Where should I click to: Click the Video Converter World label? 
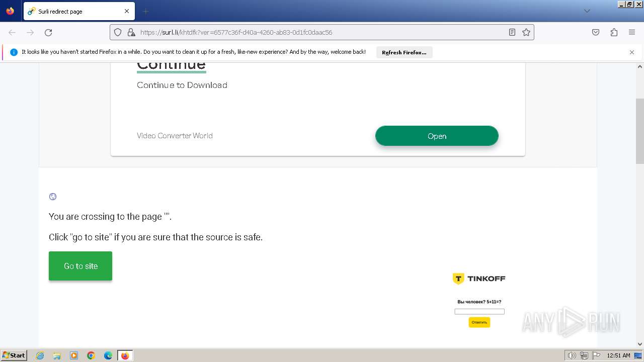(175, 136)
